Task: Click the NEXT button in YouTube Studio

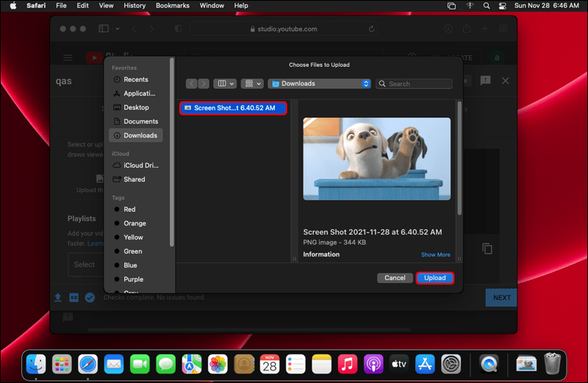Action: (501, 298)
